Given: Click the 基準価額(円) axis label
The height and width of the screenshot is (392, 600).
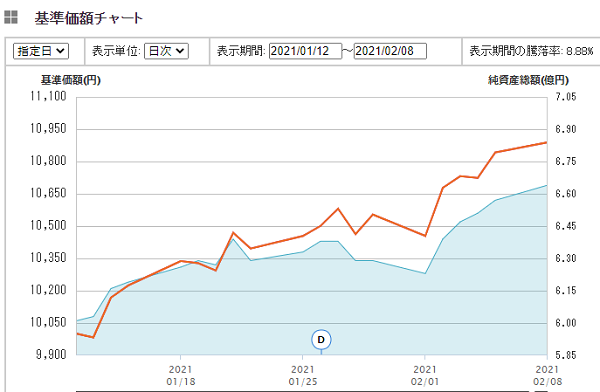Looking at the screenshot, I should click(x=71, y=80).
